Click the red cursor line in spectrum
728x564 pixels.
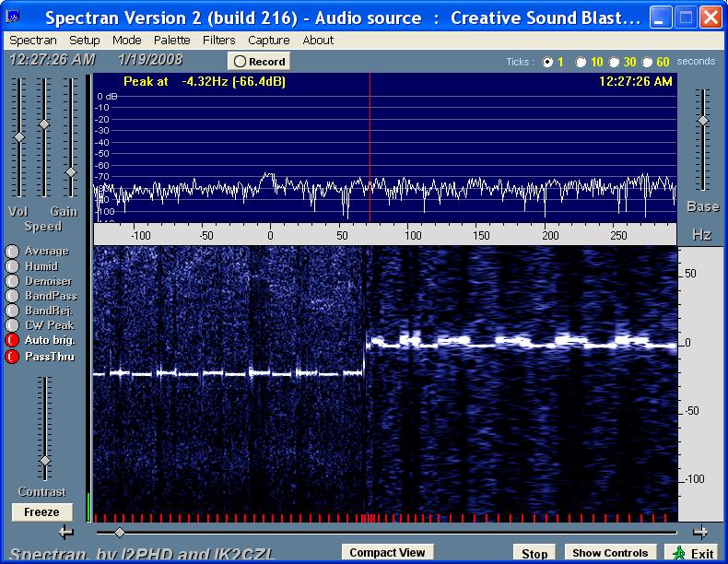(370, 148)
